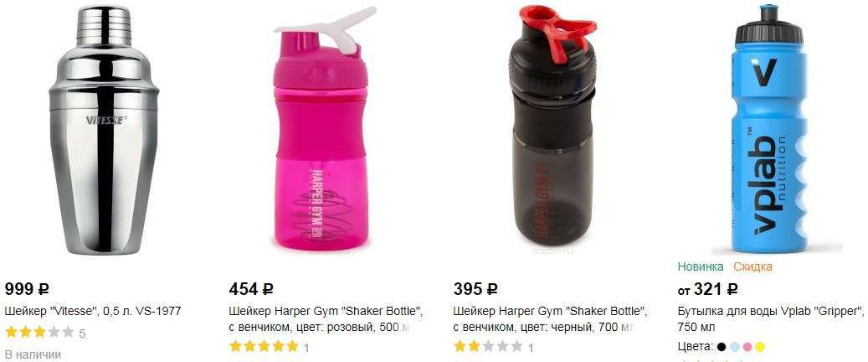
Task: Select the pink color swatch
Action: click(747, 347)
